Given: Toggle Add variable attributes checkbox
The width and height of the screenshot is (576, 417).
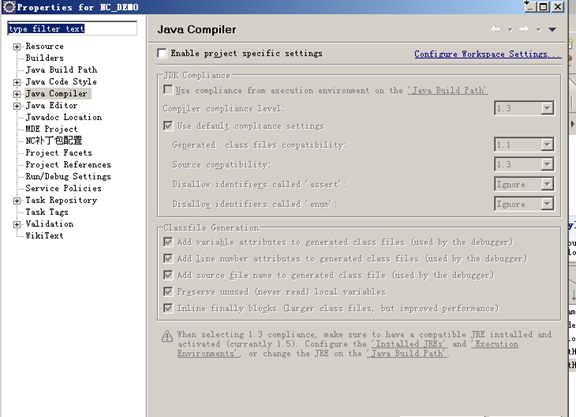Looking at the screenshot, I should [x=168, y=241].
